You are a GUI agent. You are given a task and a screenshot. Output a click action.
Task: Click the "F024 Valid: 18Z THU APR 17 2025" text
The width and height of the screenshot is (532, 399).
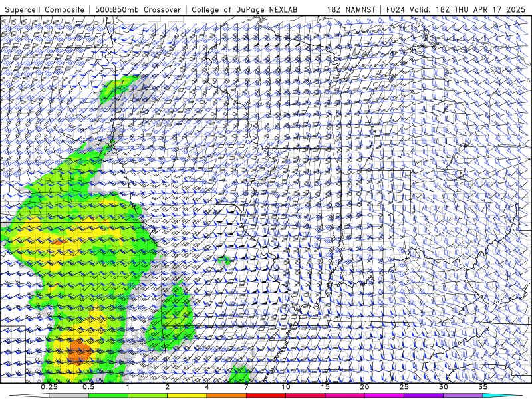pos(456,9)
